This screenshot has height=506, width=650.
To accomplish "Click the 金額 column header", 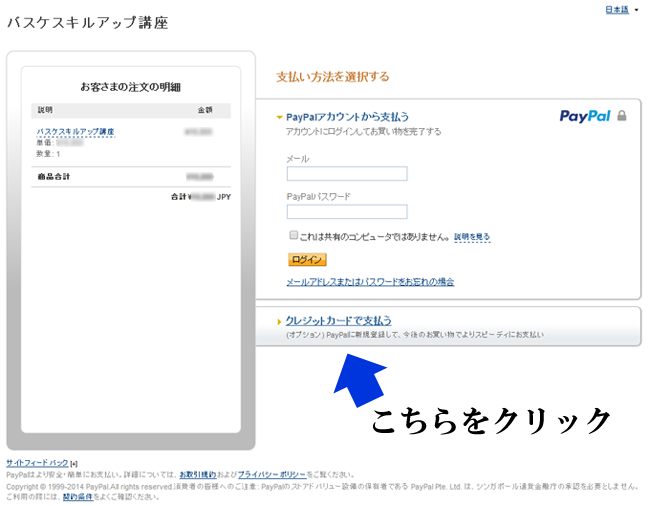I will click(x=205, y=110).
